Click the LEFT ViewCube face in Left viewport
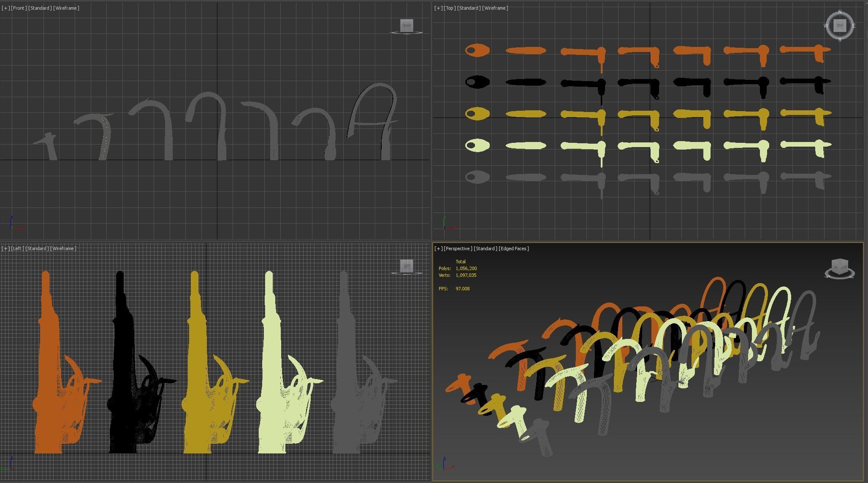The image size is (868, 483). click(x=406, y=266)
